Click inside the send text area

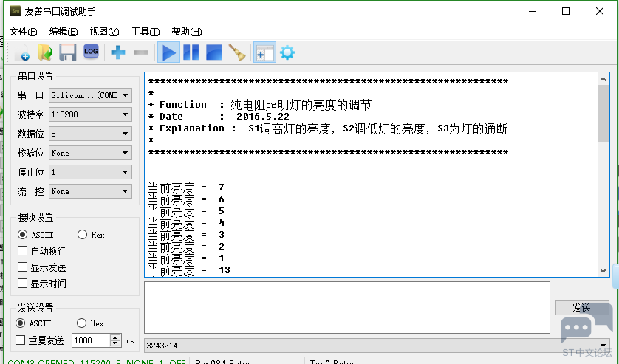coord(347,308)
